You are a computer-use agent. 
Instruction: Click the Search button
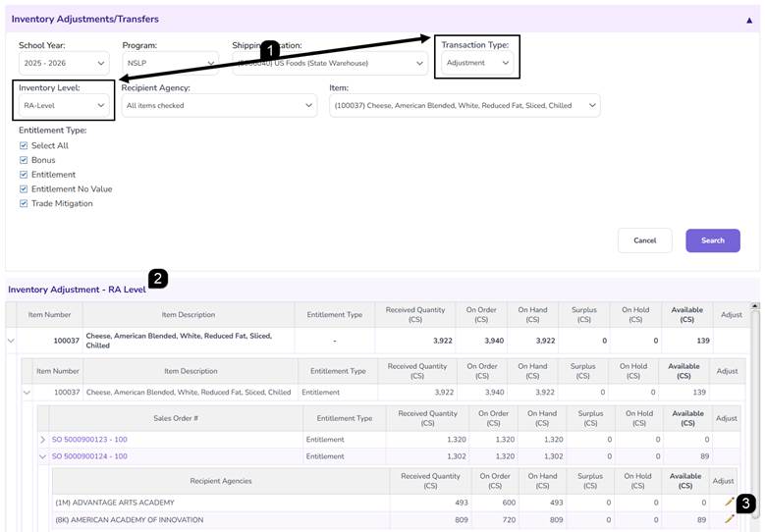tap(713, 240)
